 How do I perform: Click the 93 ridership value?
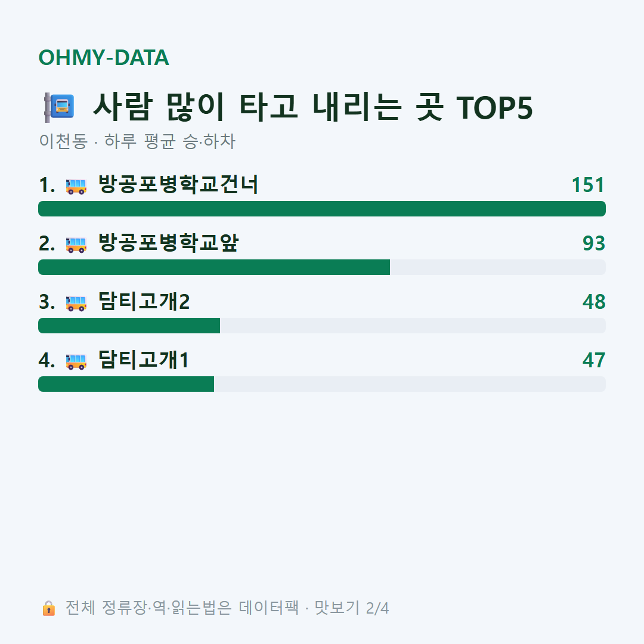[x=594, y=243]
